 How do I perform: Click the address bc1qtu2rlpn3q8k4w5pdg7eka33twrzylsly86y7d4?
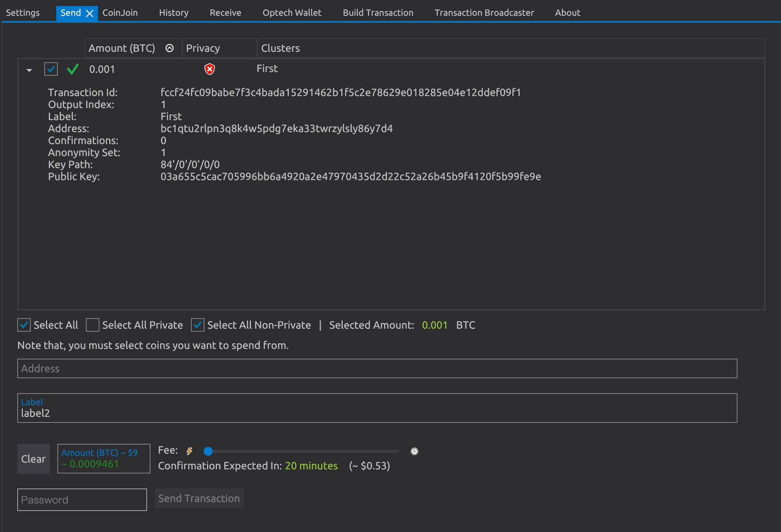tap(276, 129)
